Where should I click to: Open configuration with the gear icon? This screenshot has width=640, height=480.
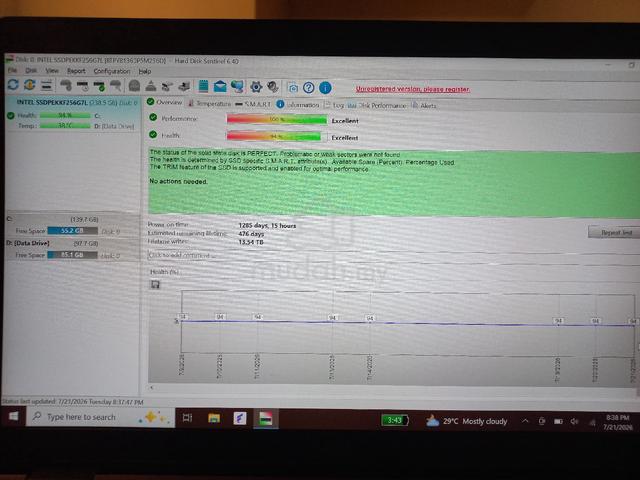[x=256, y=87]
